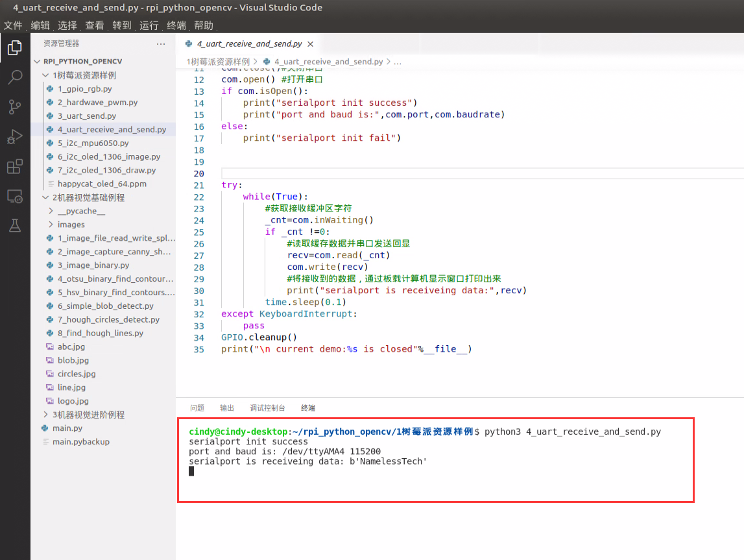
Task: Click the 资源管理器 explorer title
Action: [61, 43]
